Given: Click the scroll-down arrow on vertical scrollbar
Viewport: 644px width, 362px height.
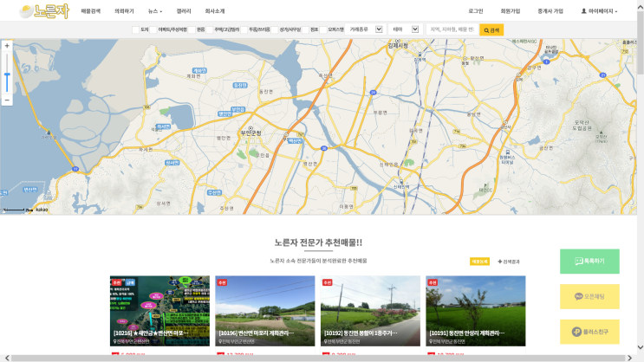Looking at the screenshot, I should click(x=641, y=347).
